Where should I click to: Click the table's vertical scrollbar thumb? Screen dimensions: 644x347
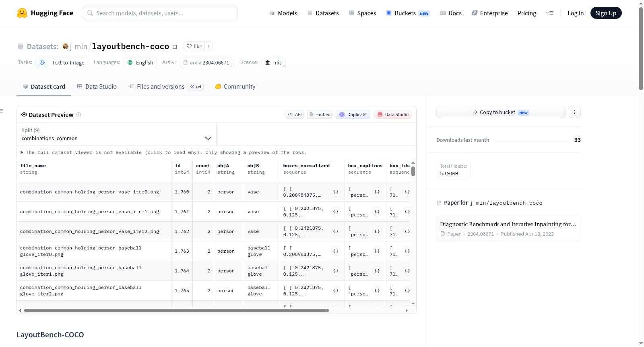(x=413, y=171)
